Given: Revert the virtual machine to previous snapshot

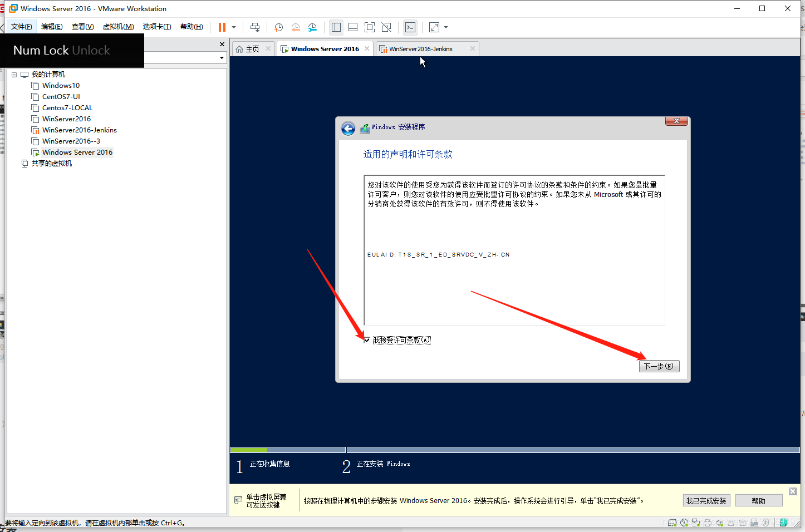Looking at the screenshot, I should coord(296,27).
